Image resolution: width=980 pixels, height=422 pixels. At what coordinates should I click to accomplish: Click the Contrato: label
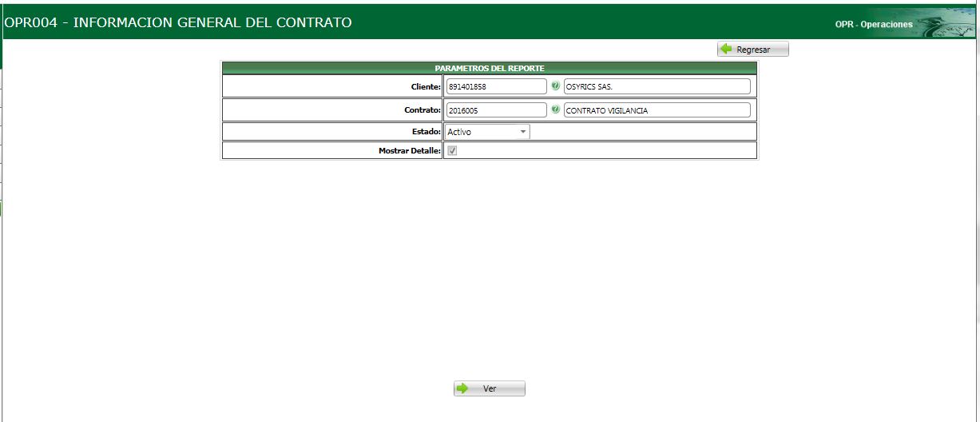coord(423,110)
